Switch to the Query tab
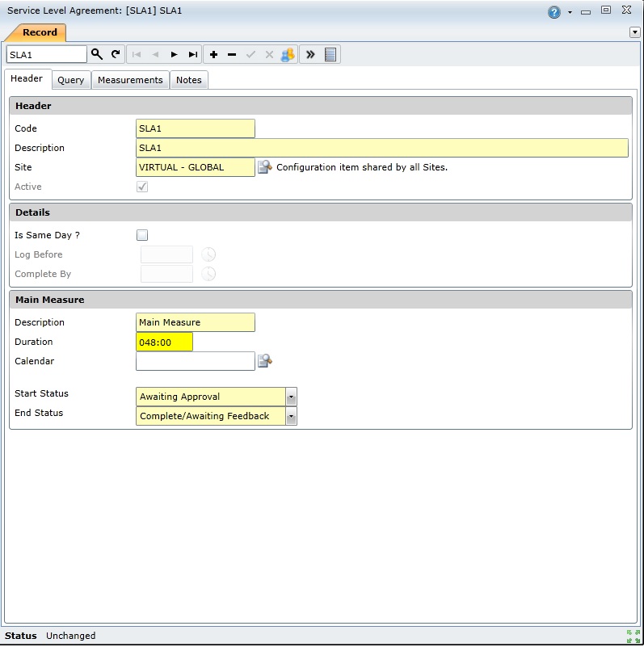644x647 pixels. (70, 80)
